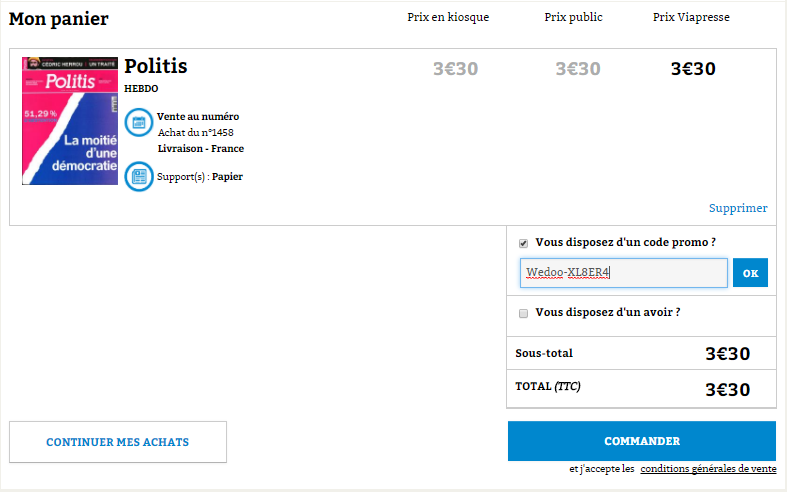Click the Prix public column header
The image size is (787, 492).
click(573, 17)
